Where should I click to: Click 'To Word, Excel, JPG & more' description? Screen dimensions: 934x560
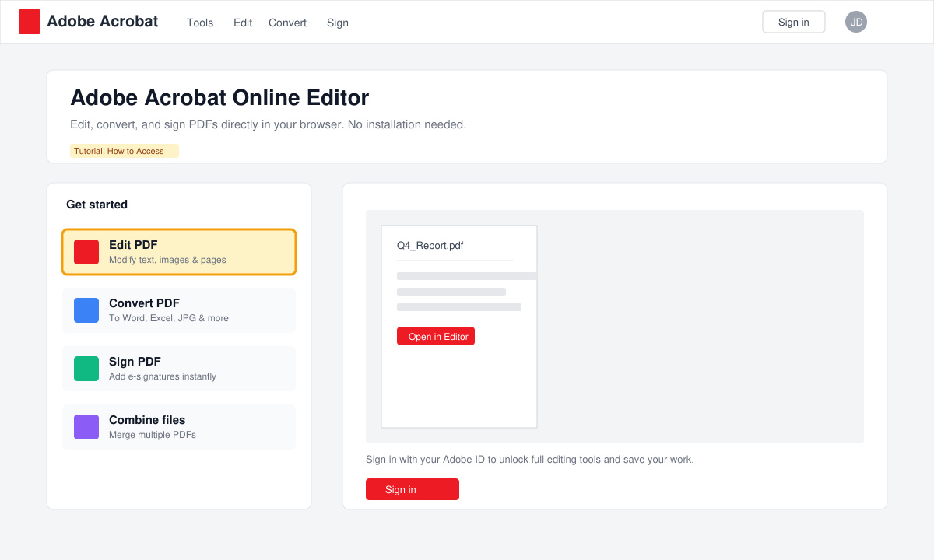169,318
